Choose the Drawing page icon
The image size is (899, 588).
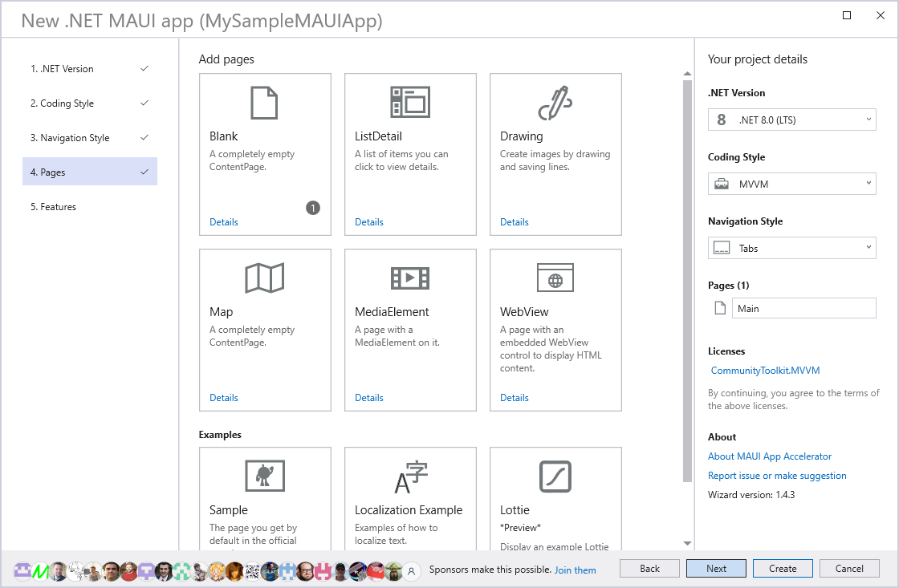click(x=555, y=103)
